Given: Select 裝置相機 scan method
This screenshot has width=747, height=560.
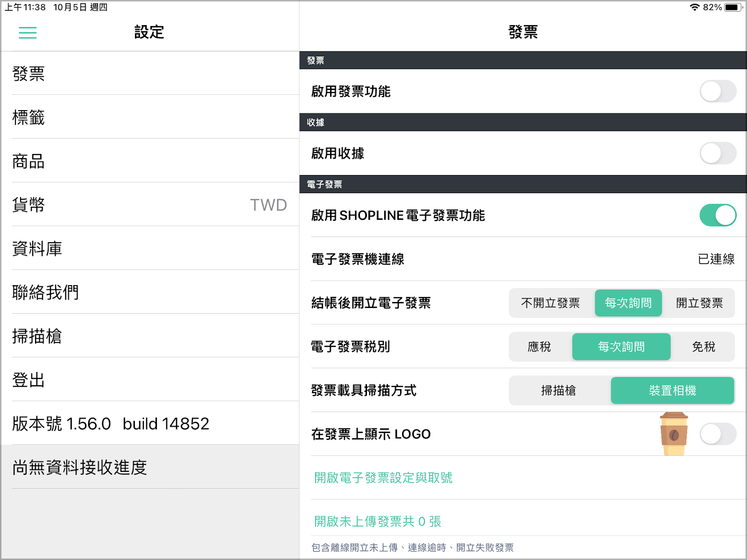Looking at the screenshot, I should point(672,391).
